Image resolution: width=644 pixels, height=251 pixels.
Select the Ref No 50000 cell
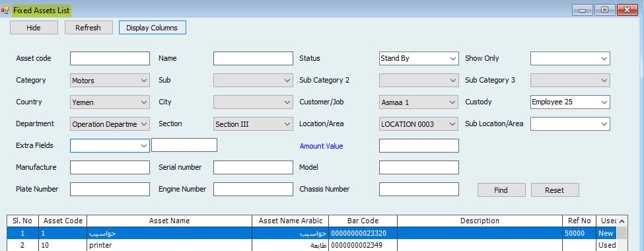click(x=579, y=233)
